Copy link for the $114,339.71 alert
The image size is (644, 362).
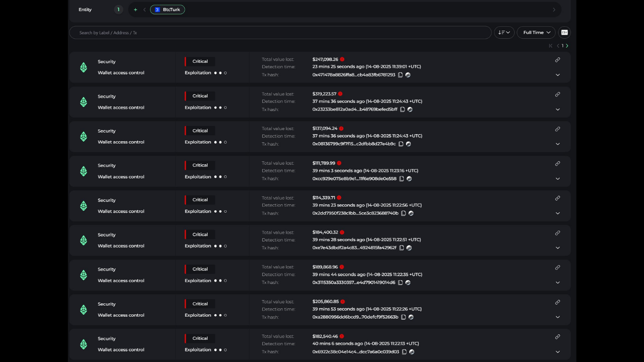557,198
